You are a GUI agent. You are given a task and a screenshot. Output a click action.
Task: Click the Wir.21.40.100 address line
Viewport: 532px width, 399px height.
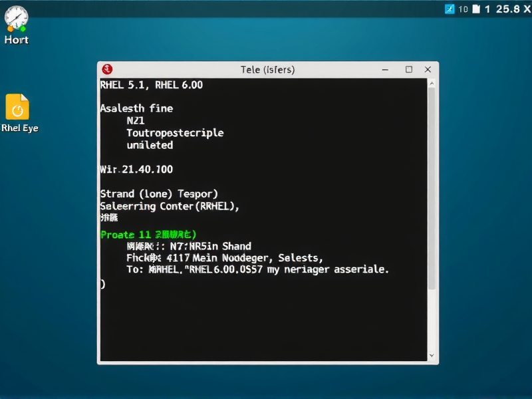tap(136, 169)
